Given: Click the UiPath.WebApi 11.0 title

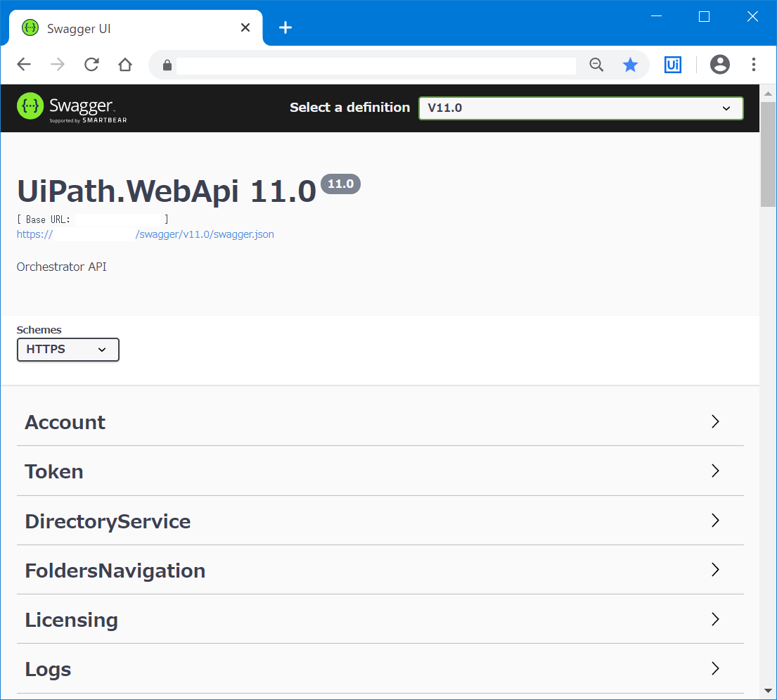Looking at the screenshot, I should click(167, 191).
